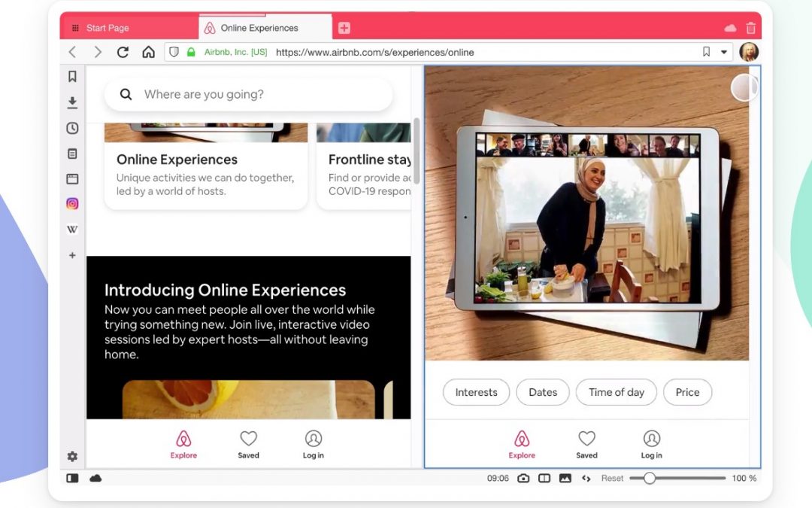Capture page with camera icon
Image resolution: width=812 pixels, height=508 pixels.
point(523,478)
